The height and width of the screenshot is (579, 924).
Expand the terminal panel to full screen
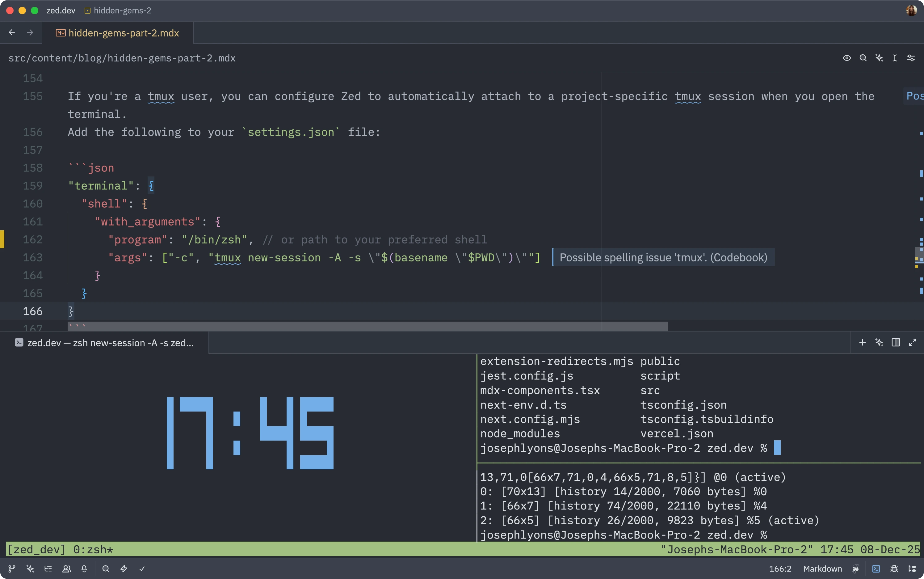[x=913, y=342]
